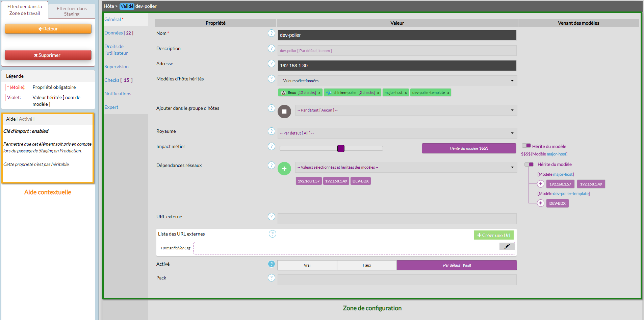
Task: Click the help icon next to Nom
Action: 271,33
